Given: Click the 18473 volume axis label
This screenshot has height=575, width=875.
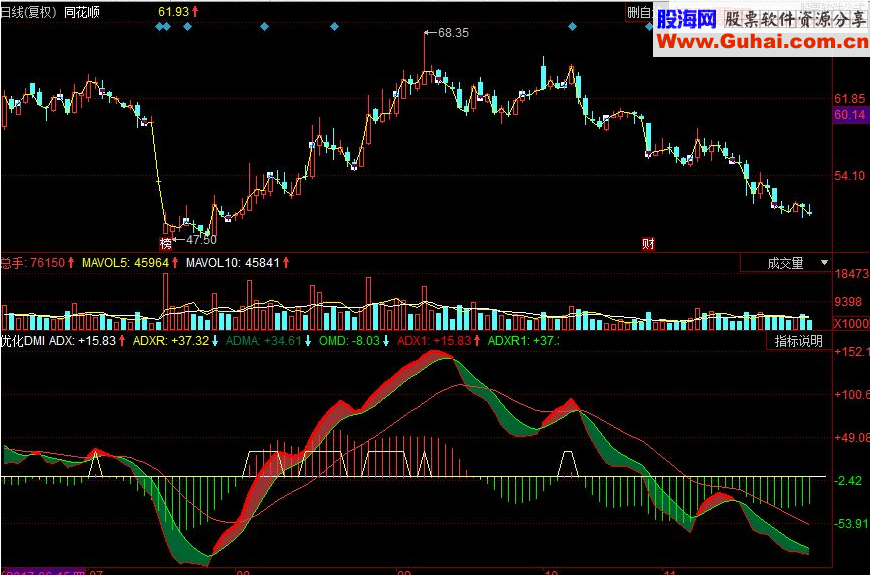Looking at the screenshot, I should (852, 274).
